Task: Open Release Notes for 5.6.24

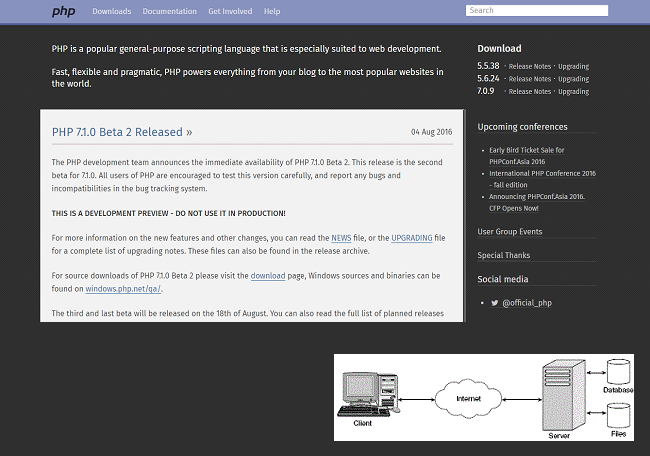Action: coord(530,79)
